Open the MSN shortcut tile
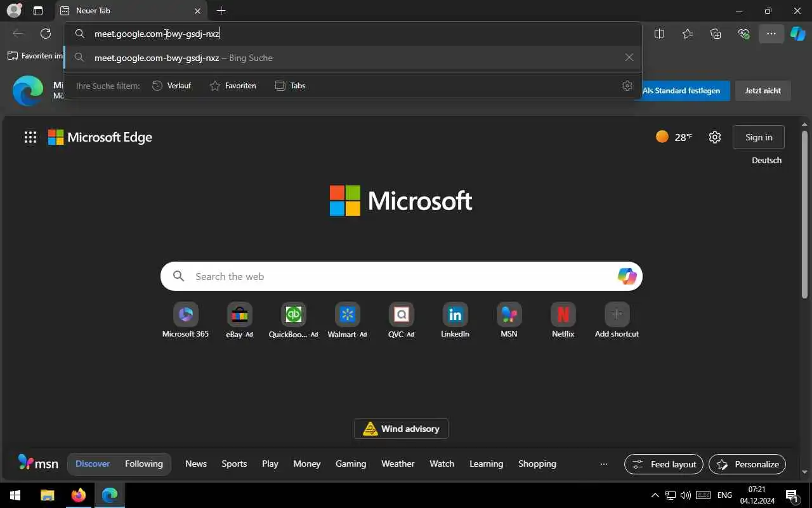This screenshot has width=812, height=508. 509,320
